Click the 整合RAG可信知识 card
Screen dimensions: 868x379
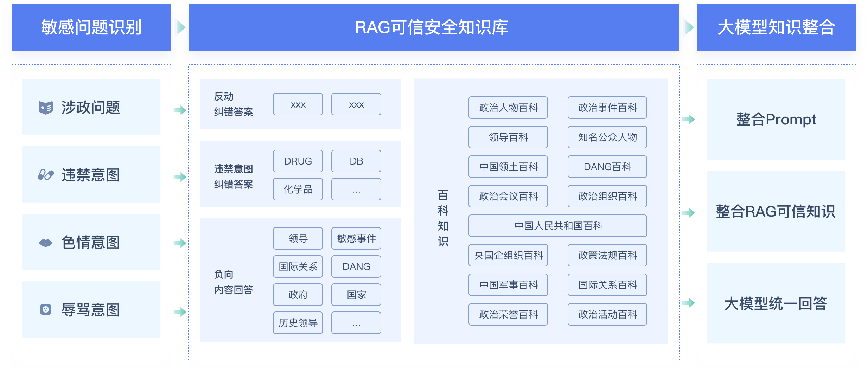coord(776,211)
